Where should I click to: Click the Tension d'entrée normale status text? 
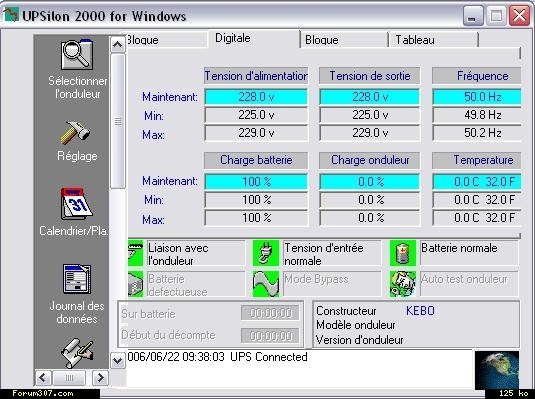323,254
